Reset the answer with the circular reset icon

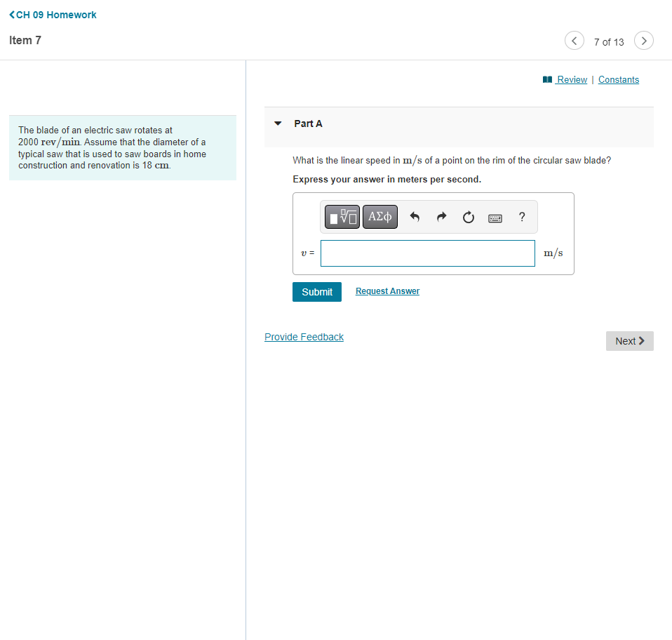(468, 217)
